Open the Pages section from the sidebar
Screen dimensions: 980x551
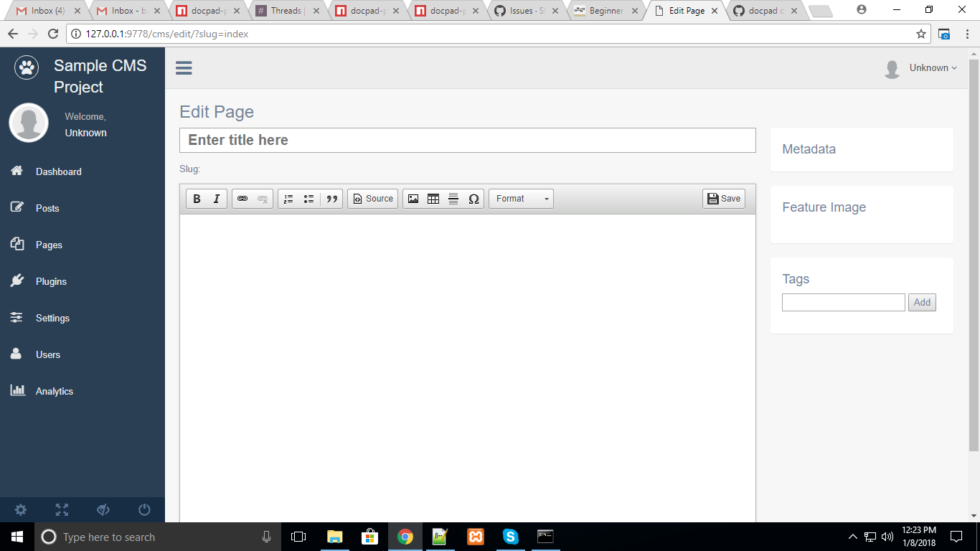point(49,245)
